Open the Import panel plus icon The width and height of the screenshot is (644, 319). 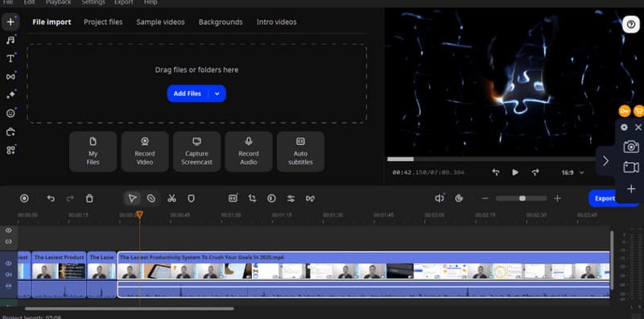click(x=10, y=22)
